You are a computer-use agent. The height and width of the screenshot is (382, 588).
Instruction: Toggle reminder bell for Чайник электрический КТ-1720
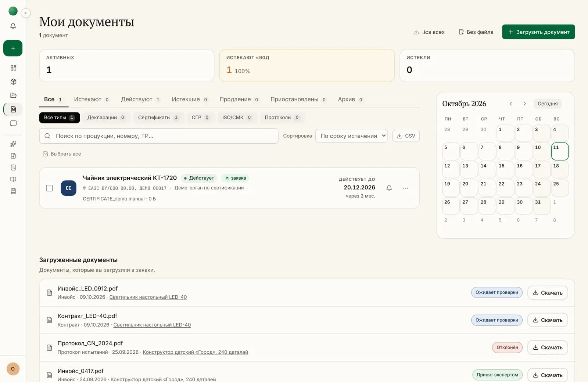[x=389, y=188]
